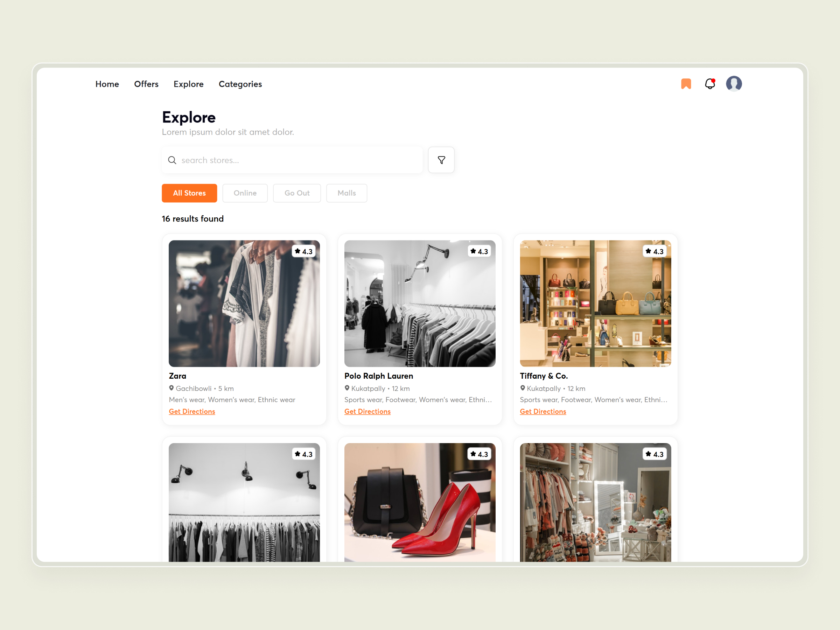Open the wardrobe with mirror store photo
The width and height of the screenshot is (840, 630).
(595, 502)
